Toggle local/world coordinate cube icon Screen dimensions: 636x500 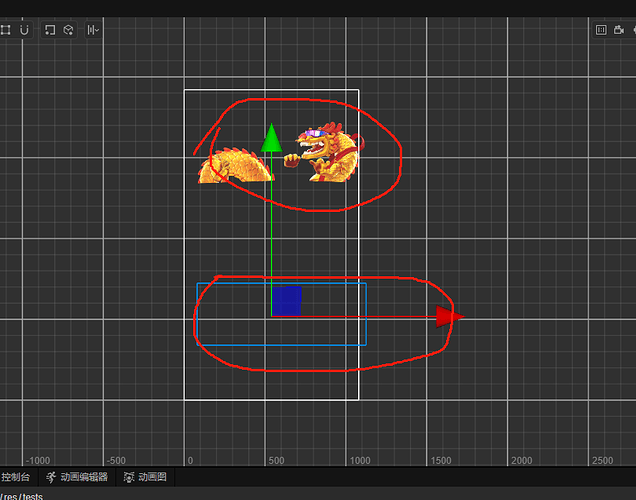point(68,30)
